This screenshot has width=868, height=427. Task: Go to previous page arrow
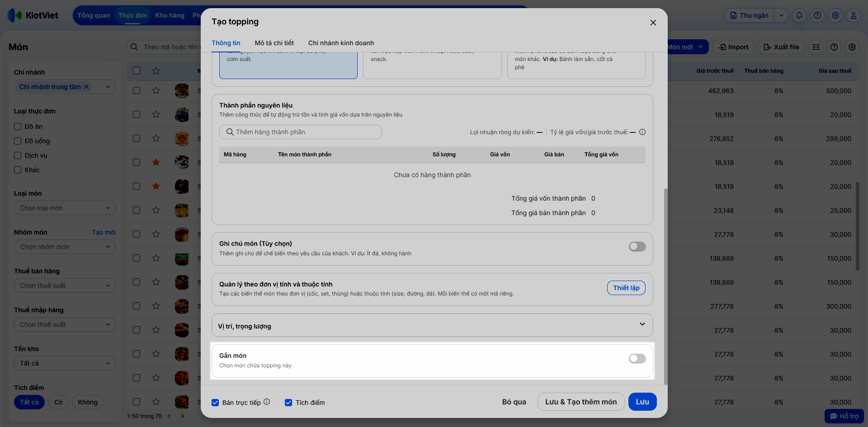[x=169, y=416]
